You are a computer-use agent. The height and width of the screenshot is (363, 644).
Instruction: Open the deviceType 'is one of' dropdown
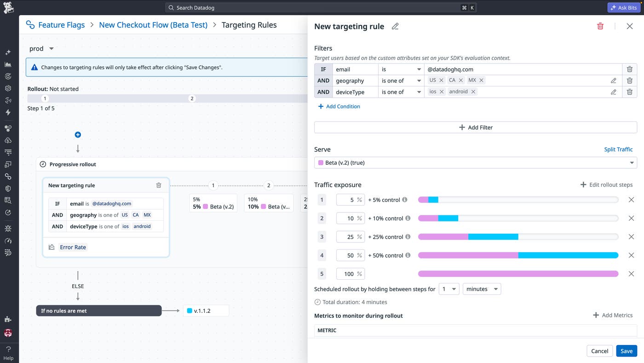401,92
